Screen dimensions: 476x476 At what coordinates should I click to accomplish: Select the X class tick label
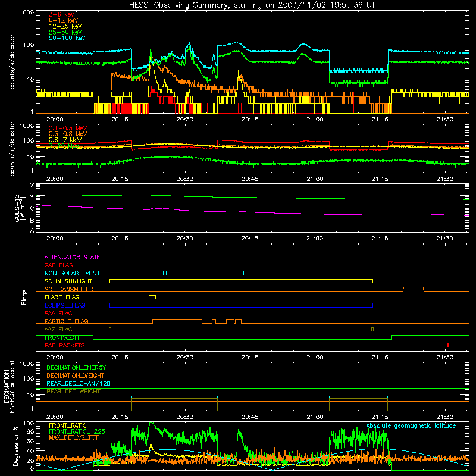pos(32,186)
